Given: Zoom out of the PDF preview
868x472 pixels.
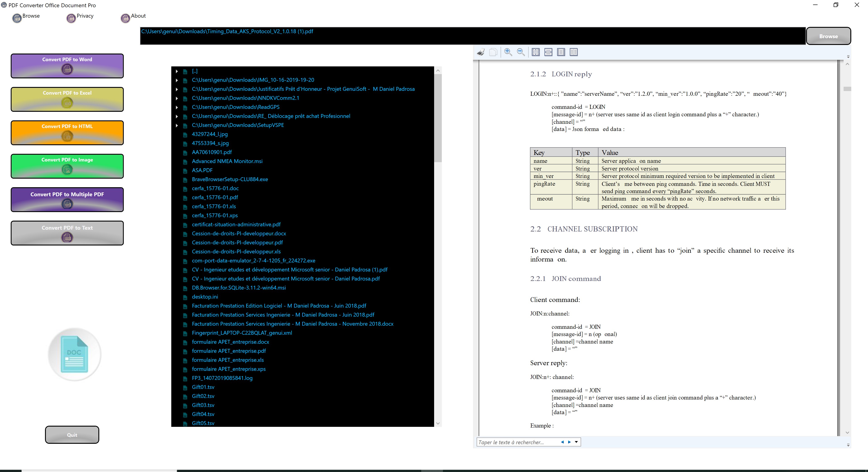Looking at the screenshot, I should [x=521, y=52].
